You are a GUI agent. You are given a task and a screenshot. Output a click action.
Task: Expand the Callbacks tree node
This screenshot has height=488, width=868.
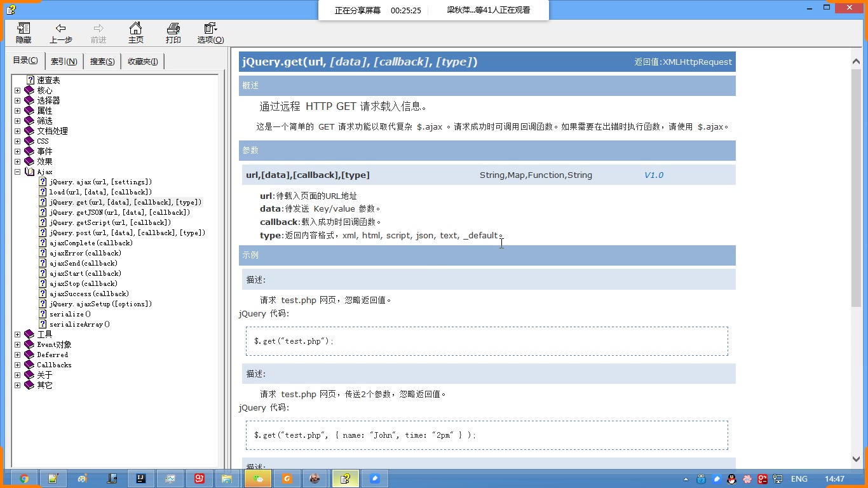coord(18,365)
